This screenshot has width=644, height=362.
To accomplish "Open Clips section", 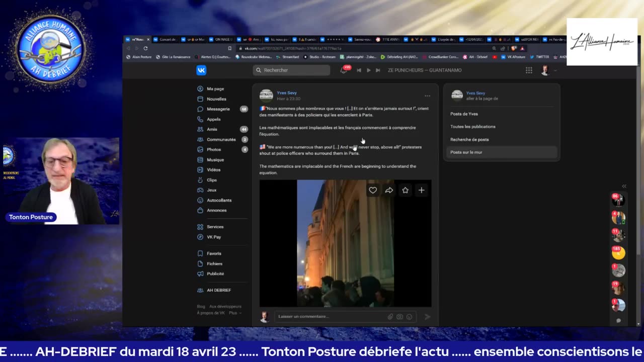I will (212, 180).
